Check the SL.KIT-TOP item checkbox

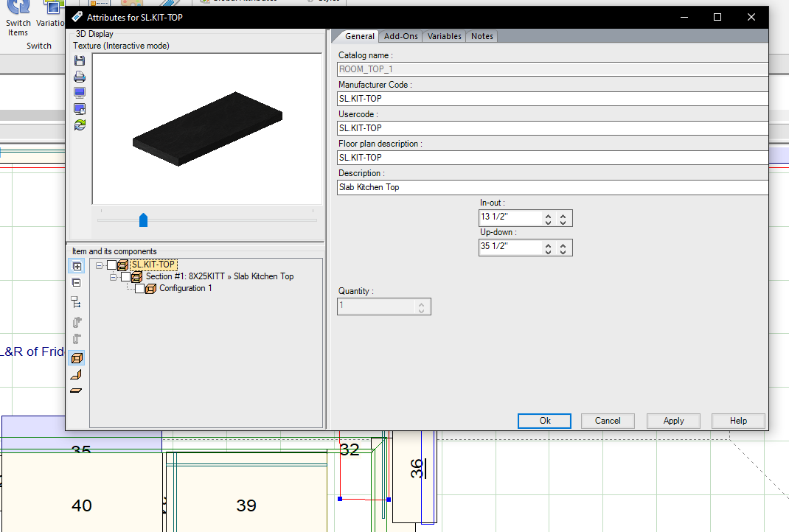click(x=111, y=265)
